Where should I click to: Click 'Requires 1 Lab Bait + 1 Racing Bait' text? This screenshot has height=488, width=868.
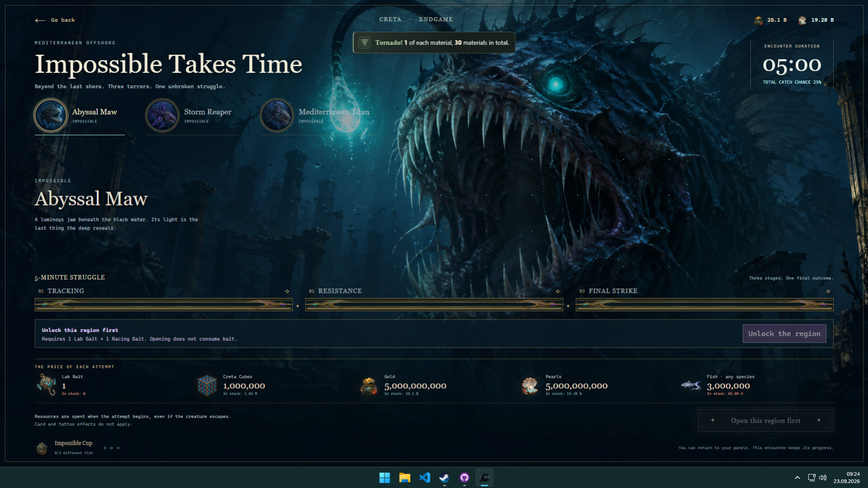(x=93, y=339)
